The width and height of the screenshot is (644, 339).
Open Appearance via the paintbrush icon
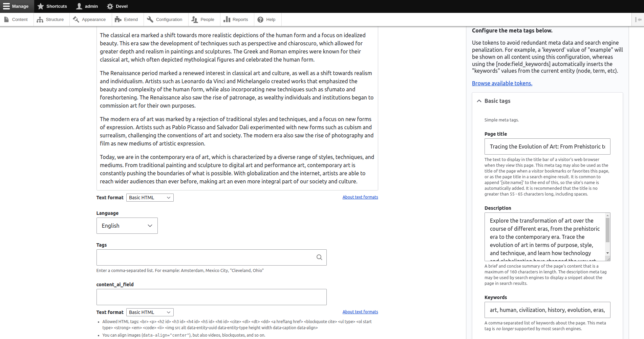pyautogui.click(x=76, y=19)
